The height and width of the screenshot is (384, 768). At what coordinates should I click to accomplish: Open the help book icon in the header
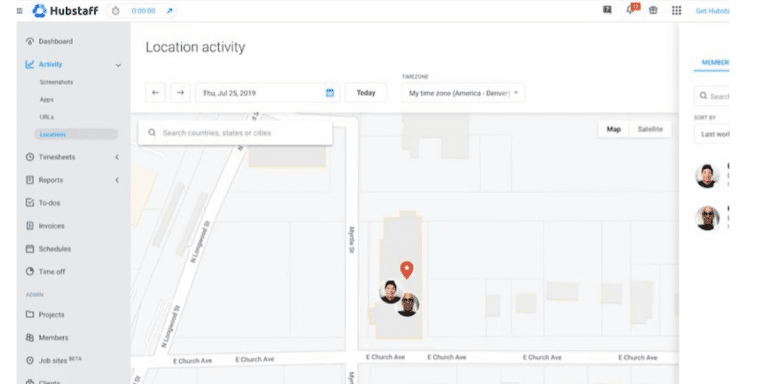[607, 10]
